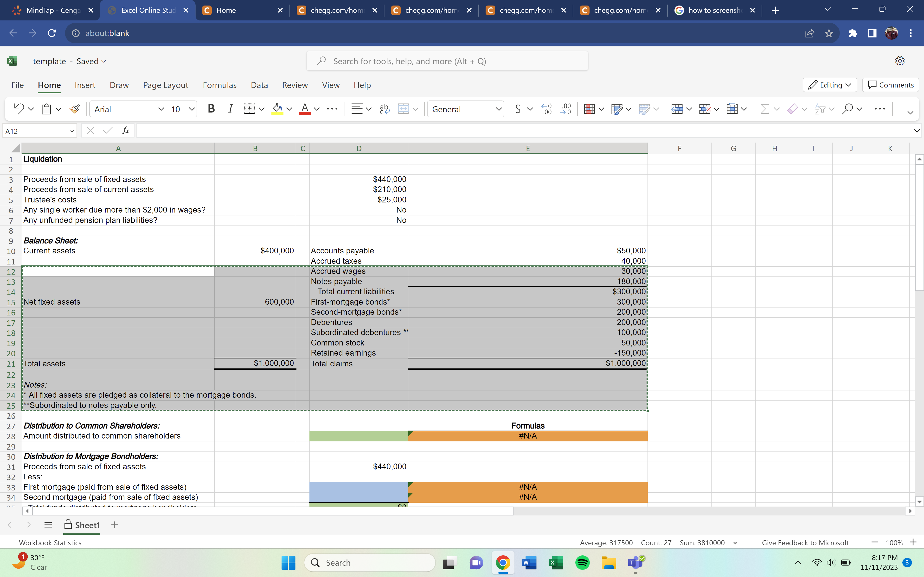Toggle wrap text for selected cells
Screen dimensions: 924x577
pos(384,109)
